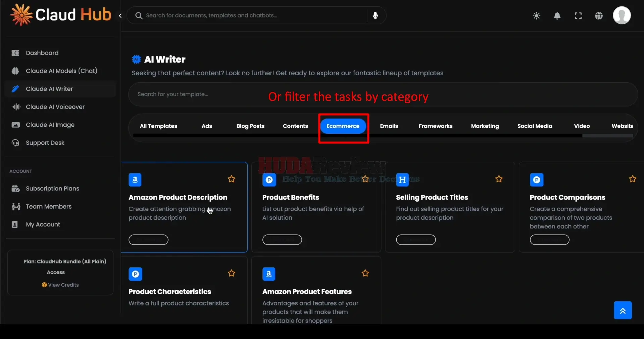The width and height of the screenshot is (644, 339).
Task: Show the Blog Posts category
Action: 250,126
